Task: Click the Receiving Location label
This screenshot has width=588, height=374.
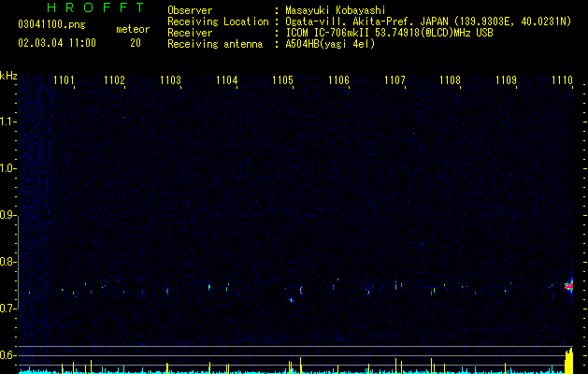Action: pyautogui.click(x=218, y=22)
